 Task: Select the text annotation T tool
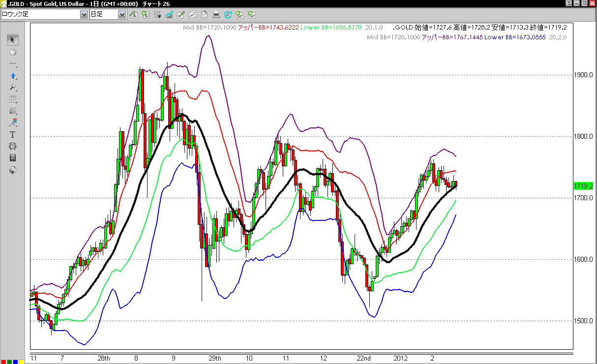(x=13, y=134)
